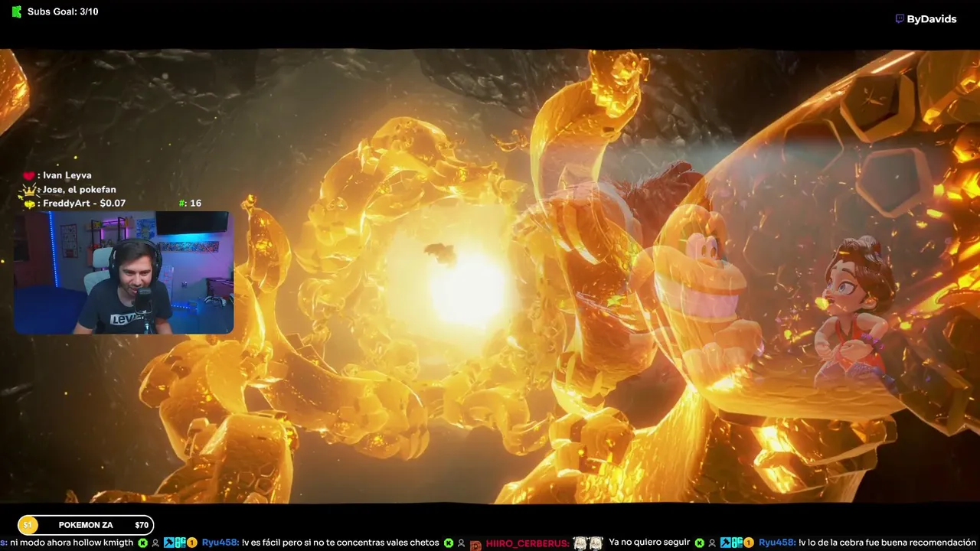The image size is (980, 551).
Task: Click the emote faces after HIIRO_CERBERUS
Action: point(588,543)
